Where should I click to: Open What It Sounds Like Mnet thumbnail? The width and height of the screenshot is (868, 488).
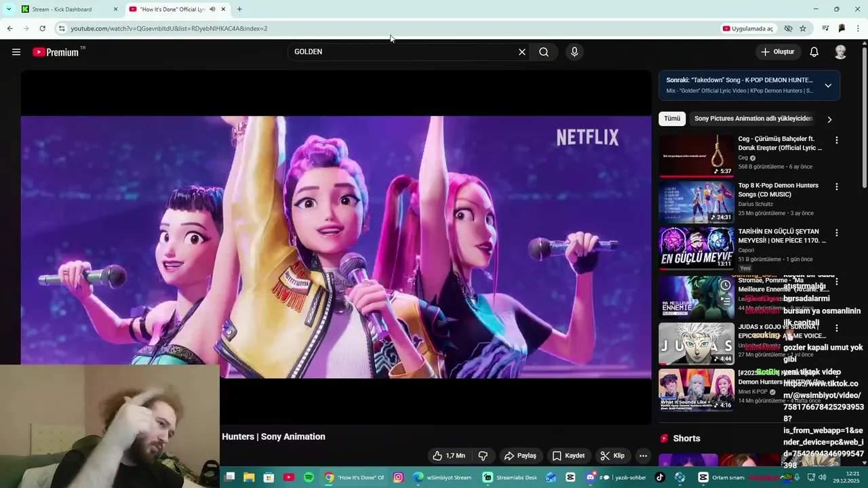(x=696, y=390)
